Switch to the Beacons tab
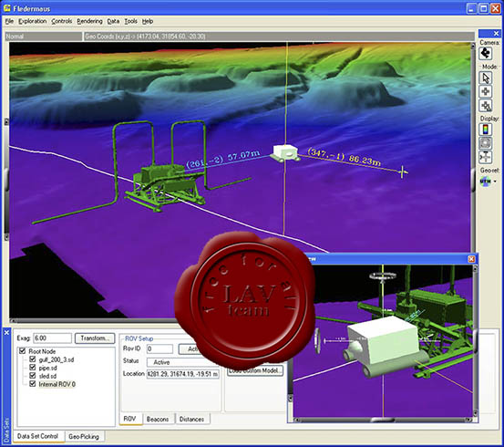Viewport: 504px width, 447px height. point(158,419)
